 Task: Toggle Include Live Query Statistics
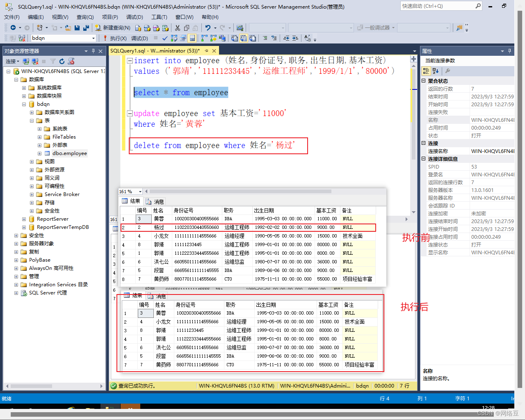click(x=213, y=38)
